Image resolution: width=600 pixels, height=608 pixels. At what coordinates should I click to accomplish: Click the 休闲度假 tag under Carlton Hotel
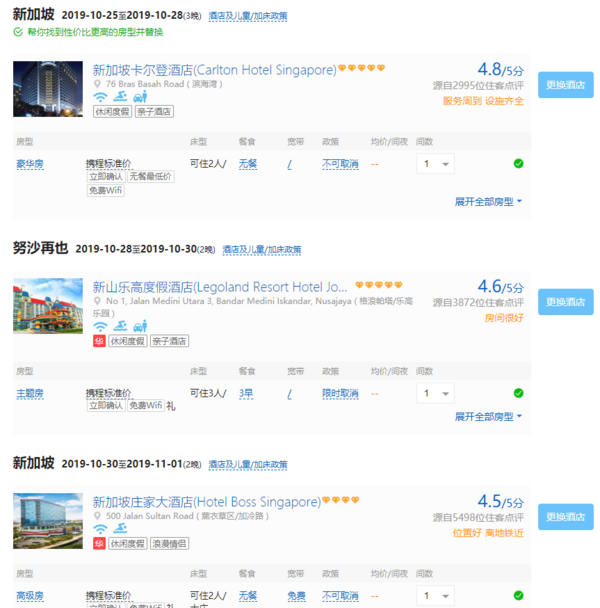pos(112,112)
